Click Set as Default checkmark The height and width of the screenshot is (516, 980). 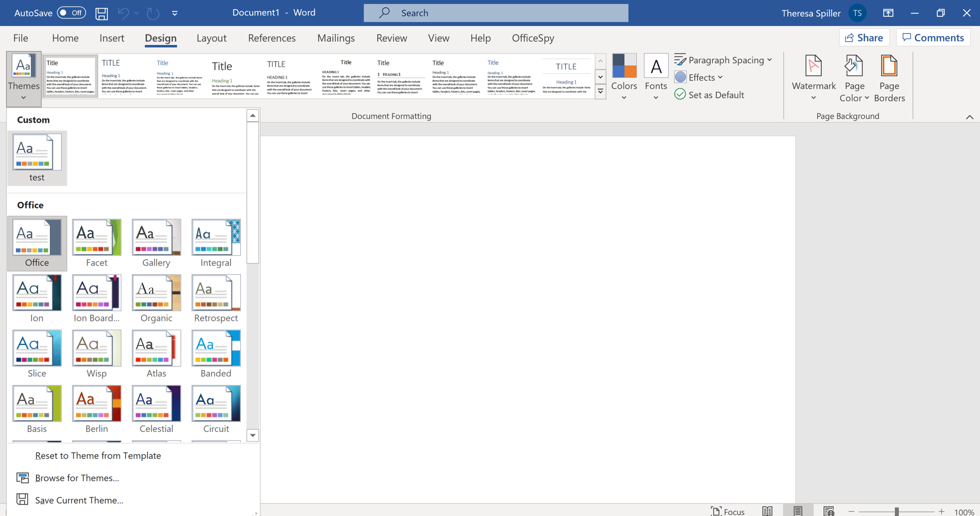[680, 94]
